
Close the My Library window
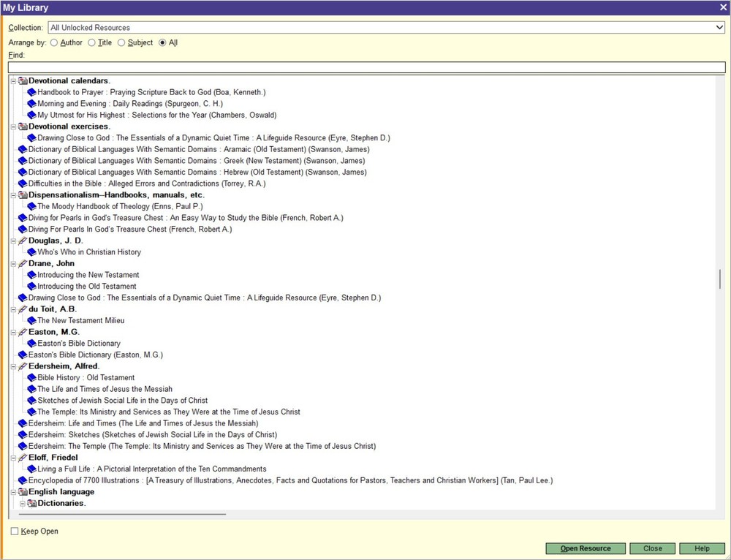click(x=723, y=7)
